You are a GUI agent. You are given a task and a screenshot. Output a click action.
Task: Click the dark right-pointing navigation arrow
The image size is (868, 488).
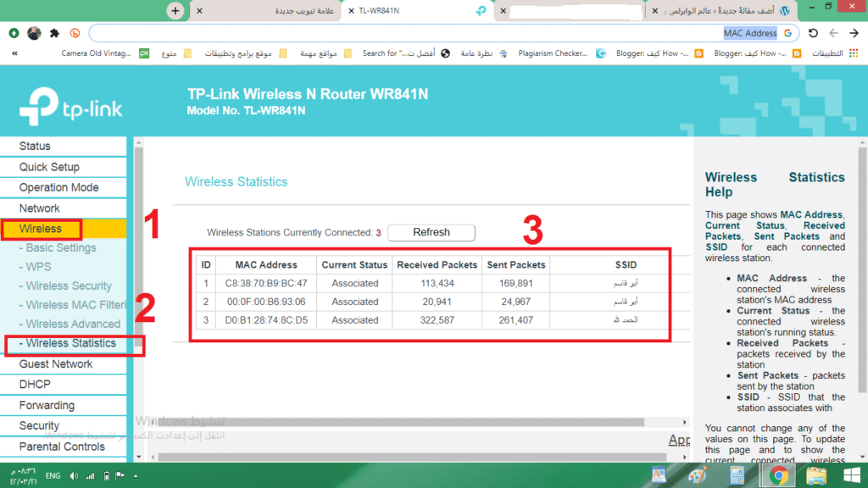[x=854, y=33]
